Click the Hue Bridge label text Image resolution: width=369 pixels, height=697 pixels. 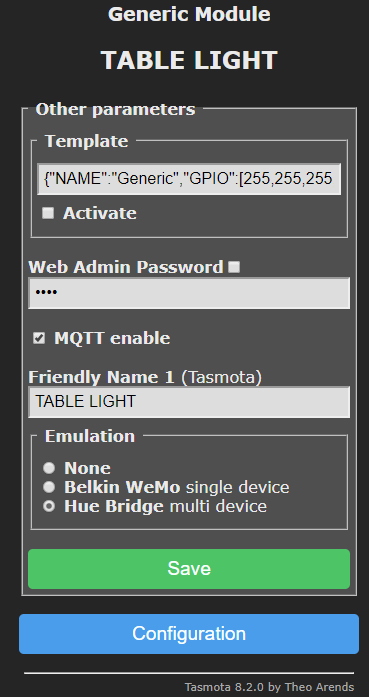(114, 506)
